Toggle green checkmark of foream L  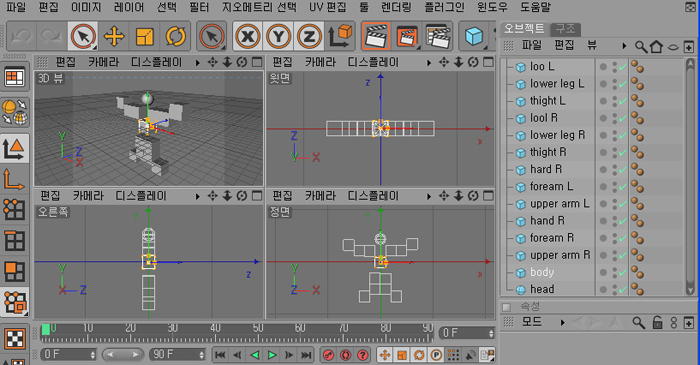click(x=623, y=187)
